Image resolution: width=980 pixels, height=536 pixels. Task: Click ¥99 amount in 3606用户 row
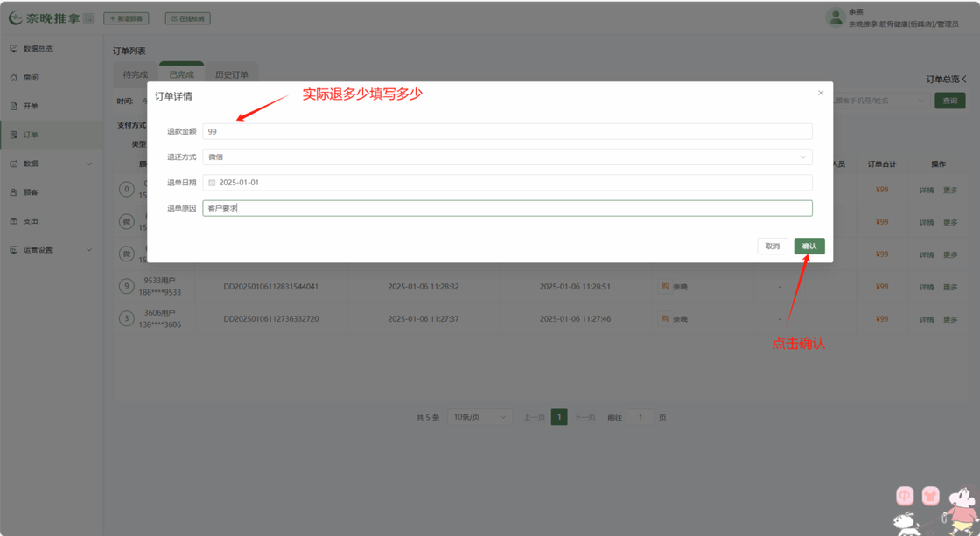point(882,319)
